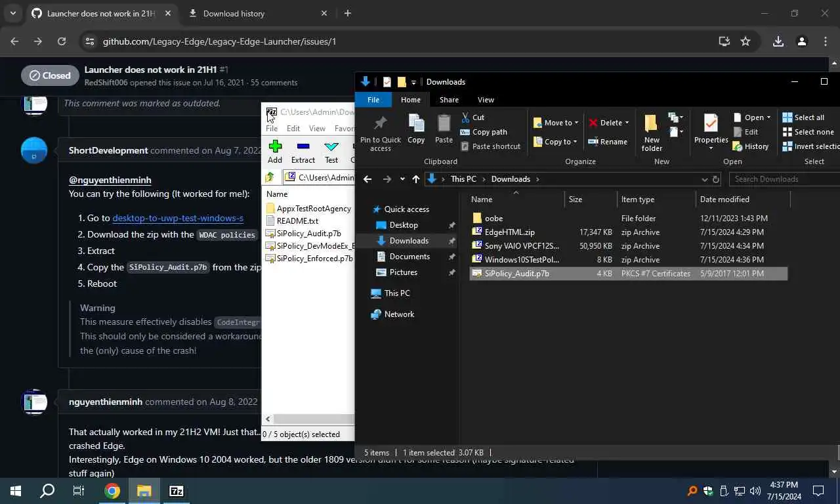
Task: Refresh the Explorer Downloads folder
Action: point(716,179)
